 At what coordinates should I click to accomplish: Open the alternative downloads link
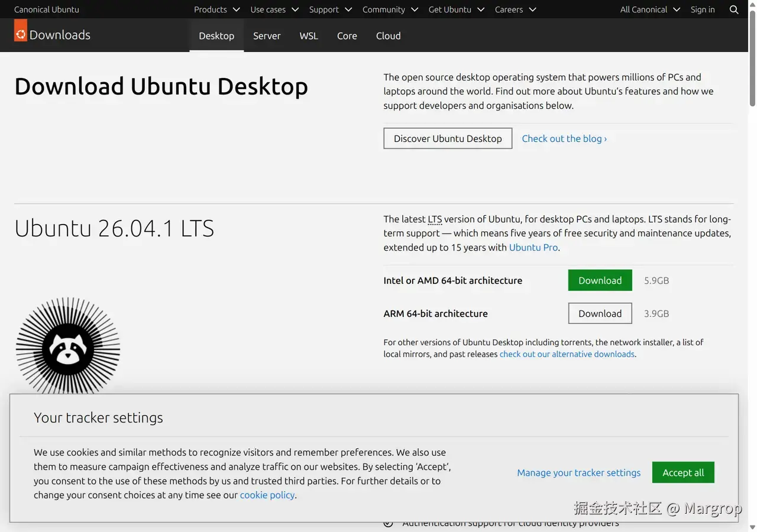point(567,354)
